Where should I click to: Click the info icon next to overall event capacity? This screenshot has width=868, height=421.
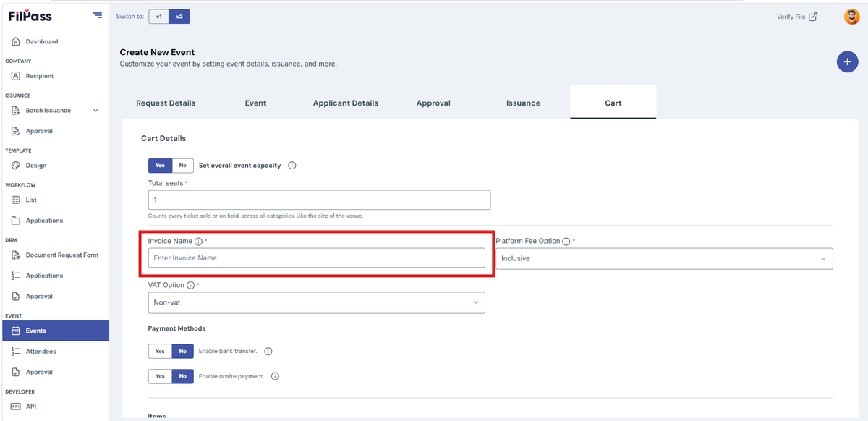pyautogui.click(x=292, y=166)
